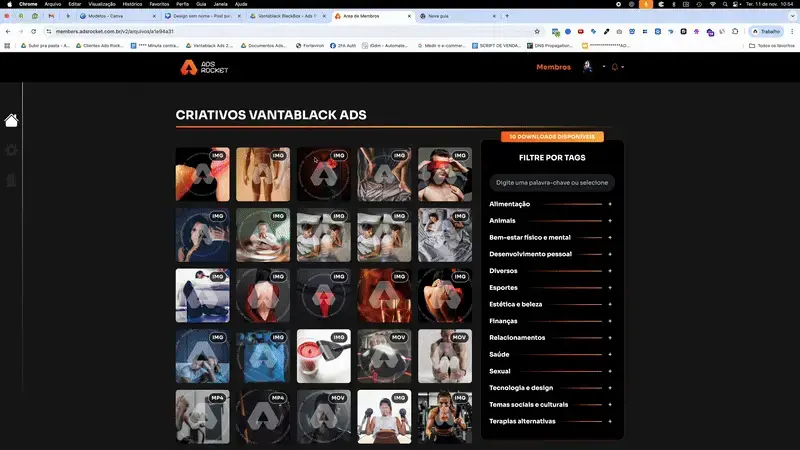Image resolution: width=800 pixels, height=450 pixels.
Task: Switch to the Modelos - Canva tab
Action: coord(117,17)
